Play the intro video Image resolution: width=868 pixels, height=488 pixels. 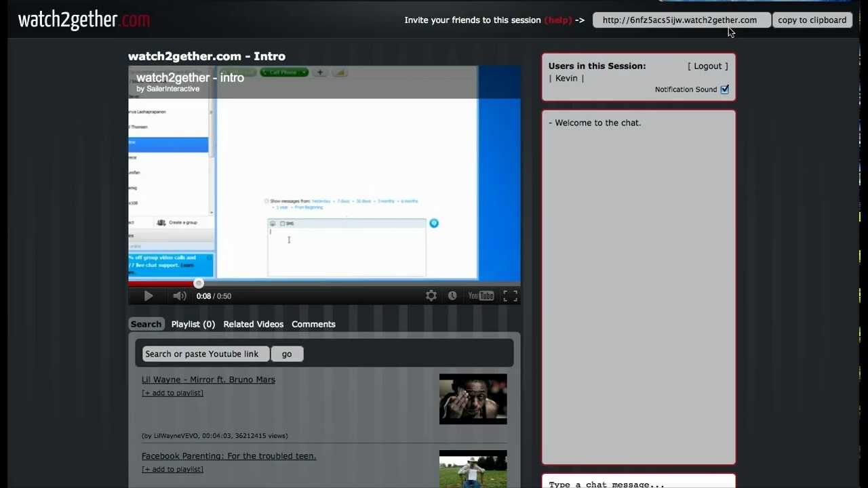[x=149, y=296]
